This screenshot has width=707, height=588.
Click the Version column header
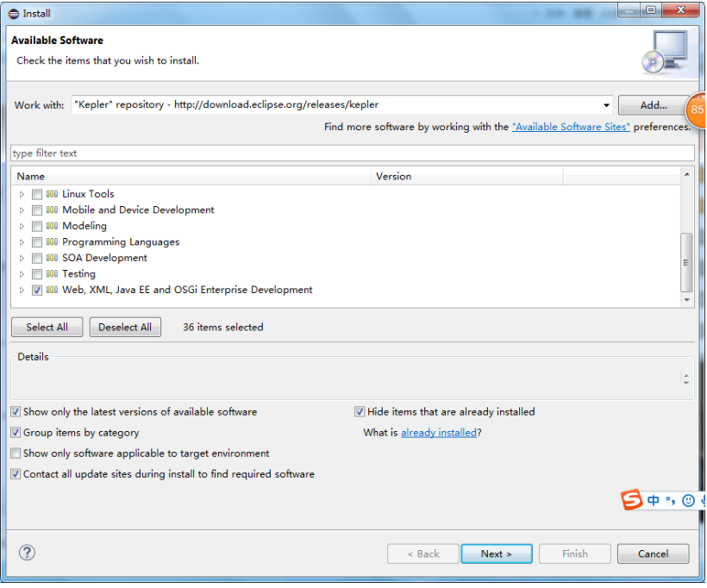click(x=467, y=176)
